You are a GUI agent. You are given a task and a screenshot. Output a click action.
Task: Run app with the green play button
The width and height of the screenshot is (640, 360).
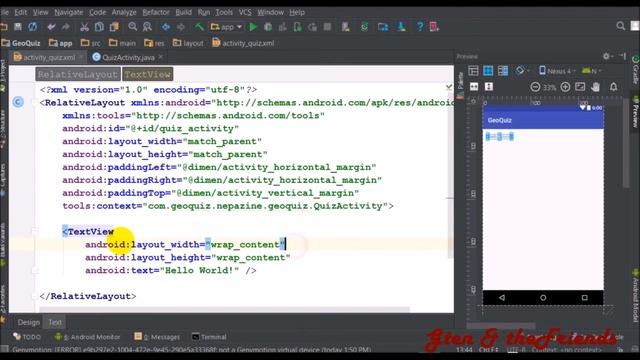pyautogui.click(x=253, y=27)
